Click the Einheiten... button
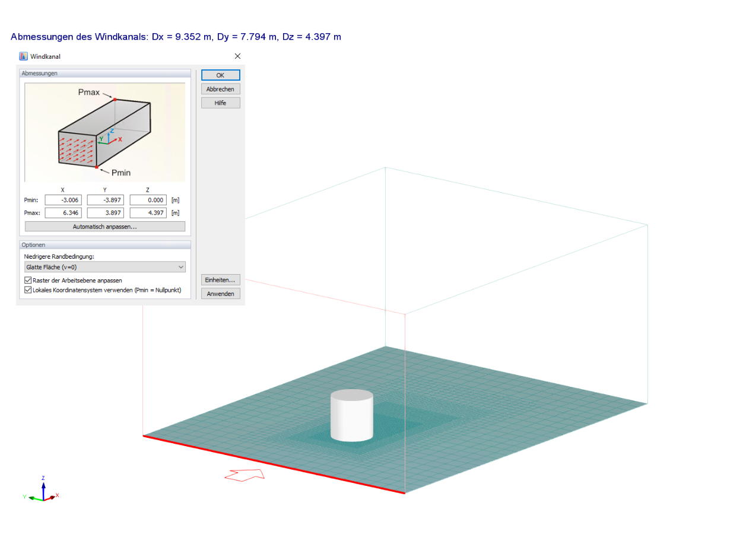The width and height of the screenshot is (746, 560). 220,279
